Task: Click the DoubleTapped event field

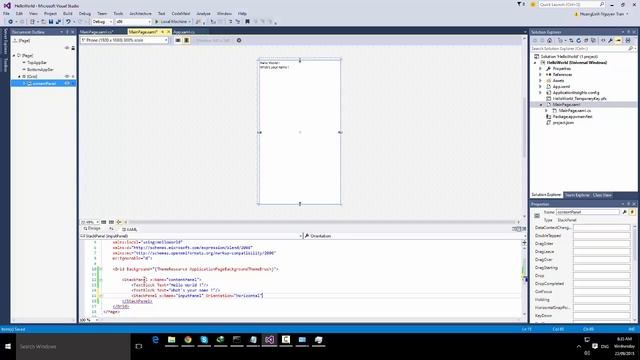Action: point(602,236)
